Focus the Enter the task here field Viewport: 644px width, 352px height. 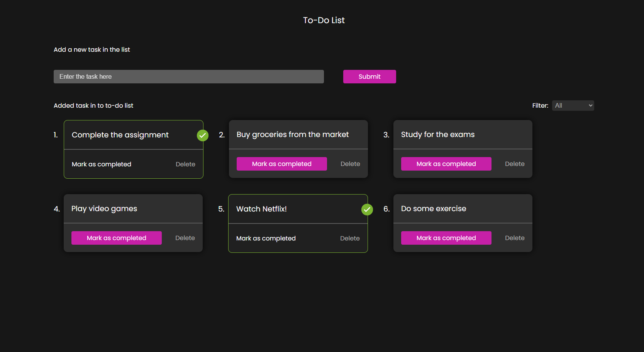click(x=189, y=76)
